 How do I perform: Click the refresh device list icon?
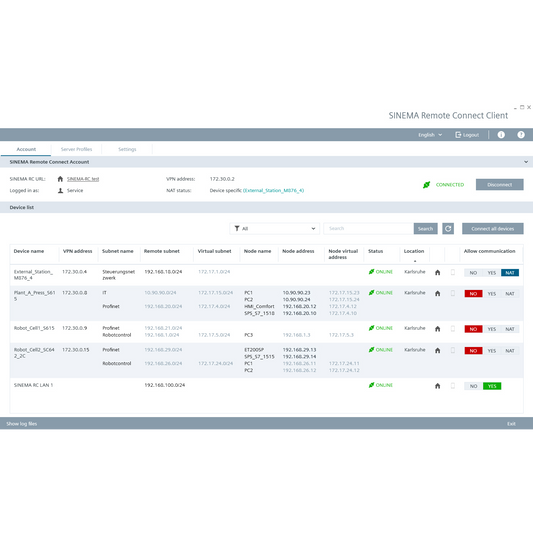pos(448,228)
